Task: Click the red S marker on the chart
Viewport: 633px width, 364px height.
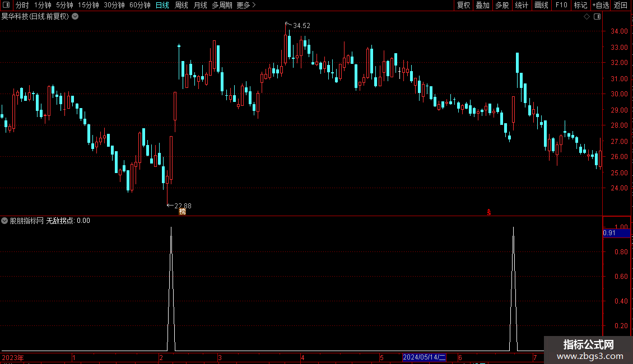Action: pos(489,212)
